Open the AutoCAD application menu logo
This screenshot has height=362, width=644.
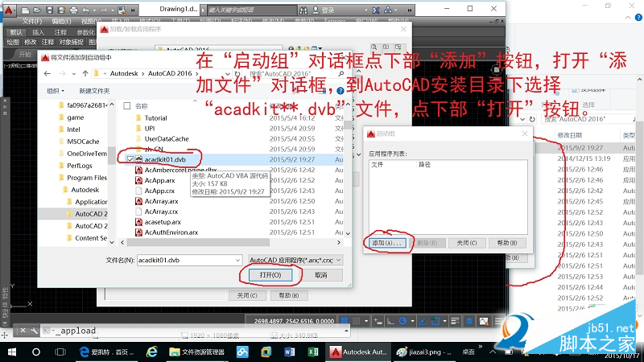(x=8, y=9)
